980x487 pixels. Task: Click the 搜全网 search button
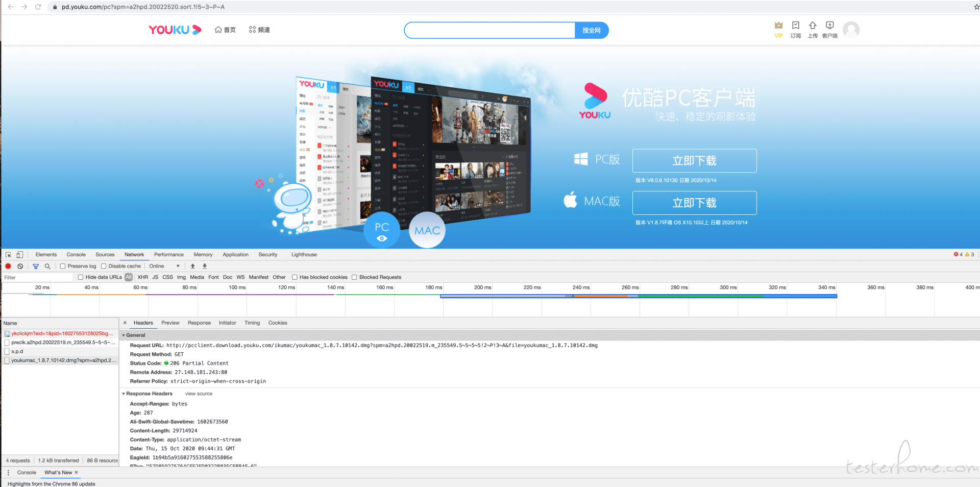(x=592, y=30)
